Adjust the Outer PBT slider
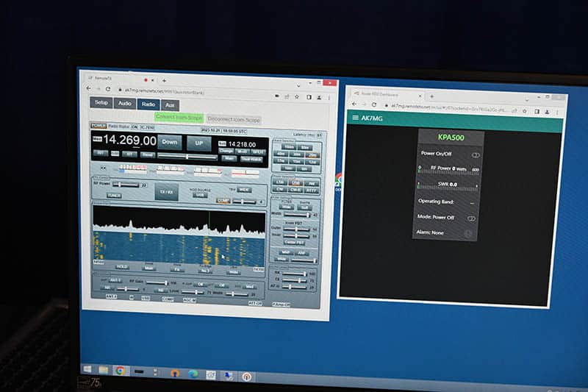The image size is (588, 392). 296,229
